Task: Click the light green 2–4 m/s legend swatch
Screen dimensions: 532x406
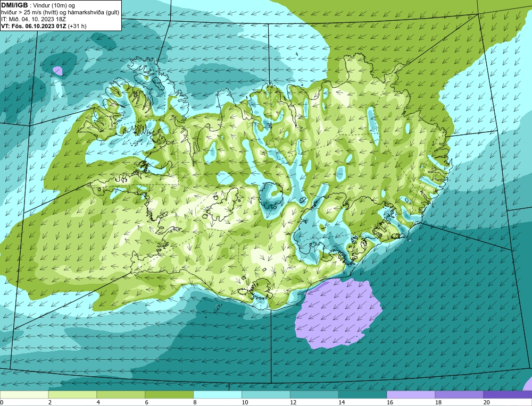Action: [x=72, y=394]
